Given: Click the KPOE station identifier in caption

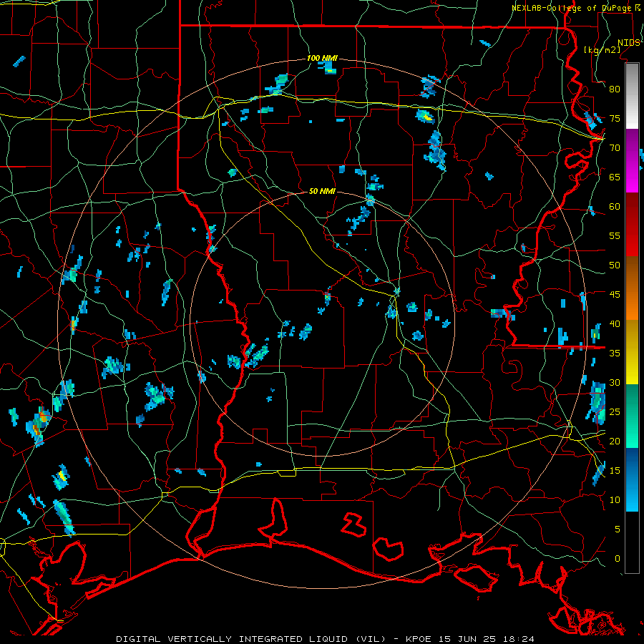Looking at the screenshot, I should coord(420,639).
